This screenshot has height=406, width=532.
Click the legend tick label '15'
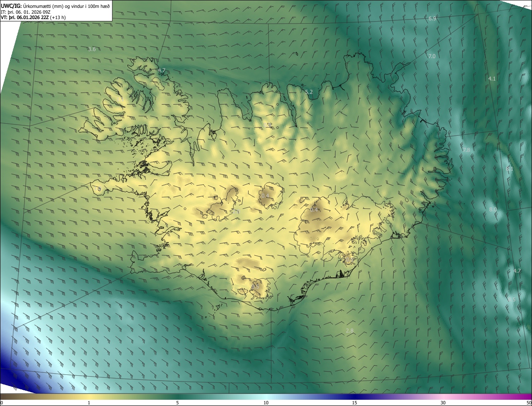pyautogui.click(x=355, y=403)
